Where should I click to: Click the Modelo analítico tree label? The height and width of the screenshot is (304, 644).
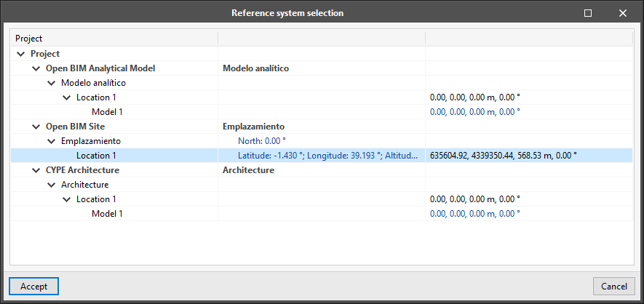(93, 83)
